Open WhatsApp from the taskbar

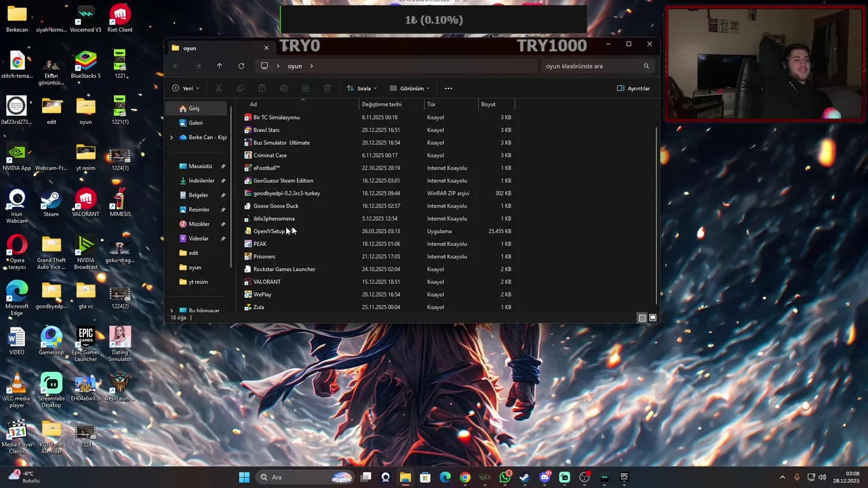pos(505,477)
